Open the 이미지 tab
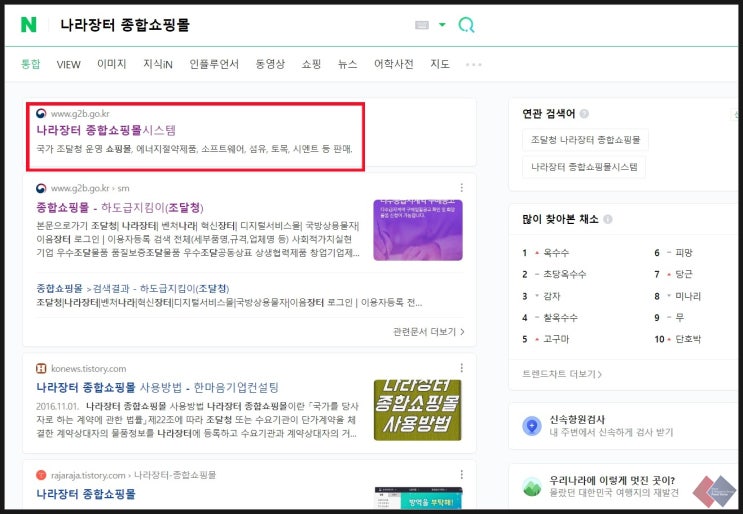The height and width of the screenshot is (514, 743). point(112,64)
